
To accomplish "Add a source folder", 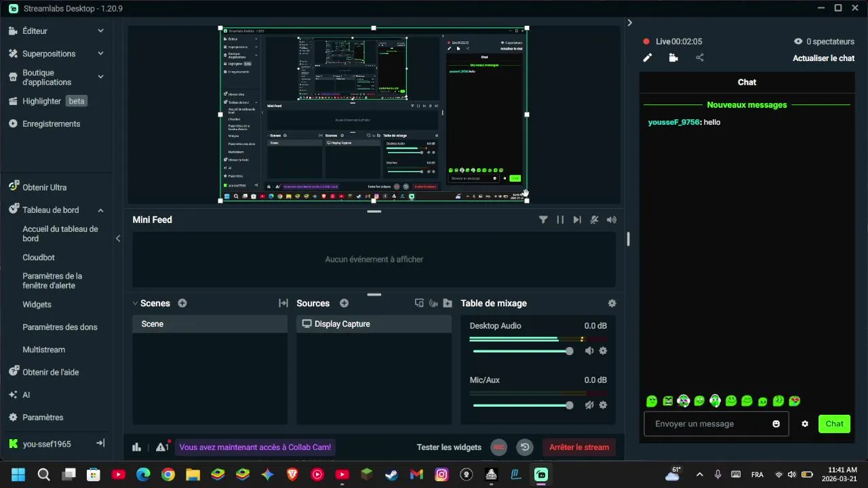I will pos(448,304).
